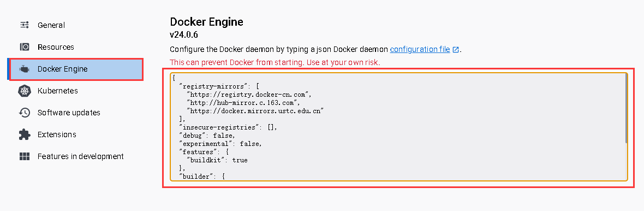The image size is (644, 211).
Task: Click external link icon beside configuration file
Action: [456, 50]
